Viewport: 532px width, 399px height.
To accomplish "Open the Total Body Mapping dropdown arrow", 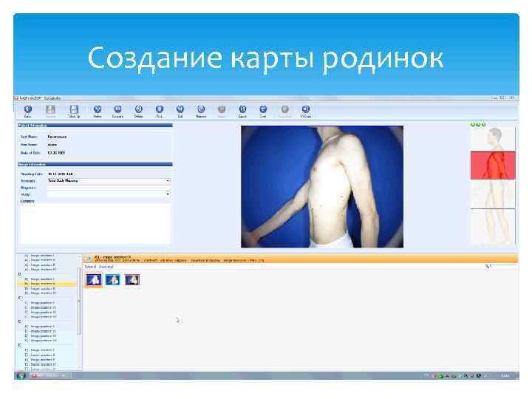I will tap(168, 181).
